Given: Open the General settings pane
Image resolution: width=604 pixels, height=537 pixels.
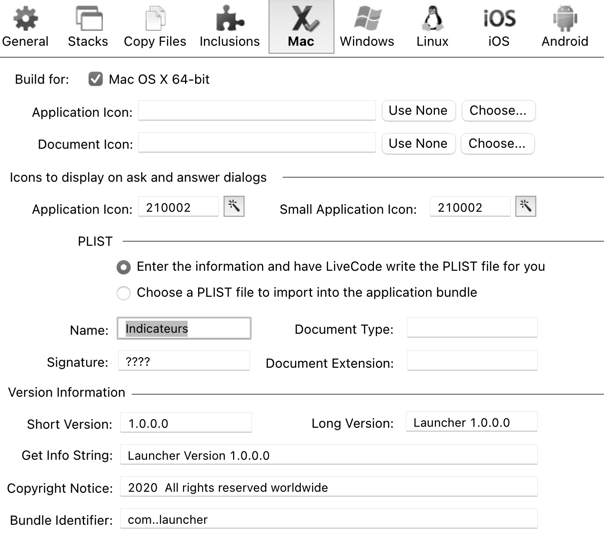Looking at the screenshot, I should (x=25, y=27).
